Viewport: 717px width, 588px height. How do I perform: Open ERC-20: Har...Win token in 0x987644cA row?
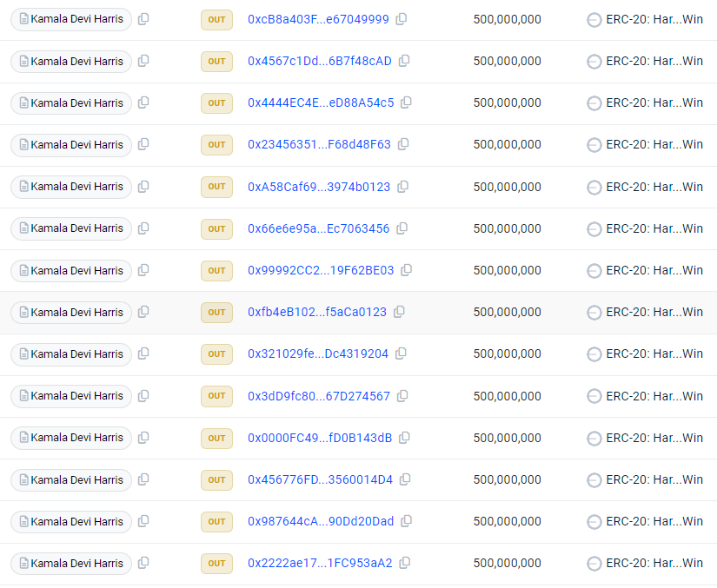654,521
